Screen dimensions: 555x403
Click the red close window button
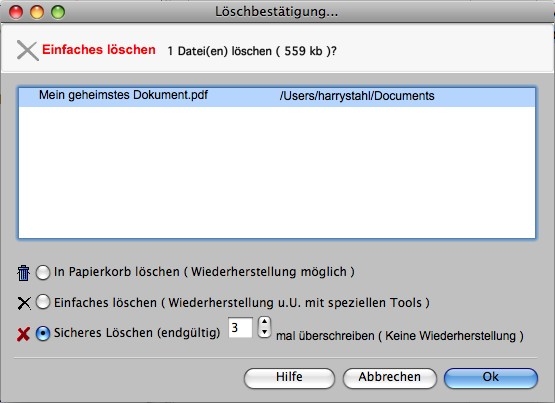pyautogui.click(x=16, y=12)
